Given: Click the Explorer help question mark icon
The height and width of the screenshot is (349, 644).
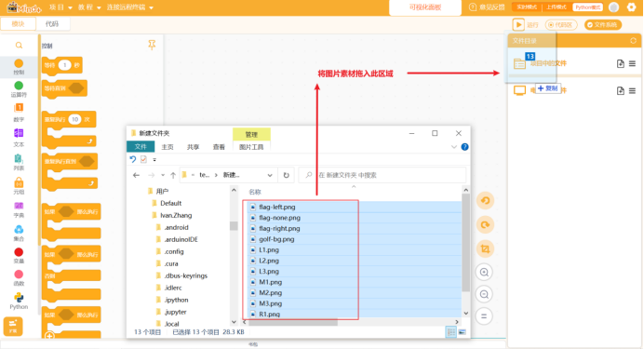Looking at the screenshot, I should tap(464, 147).
